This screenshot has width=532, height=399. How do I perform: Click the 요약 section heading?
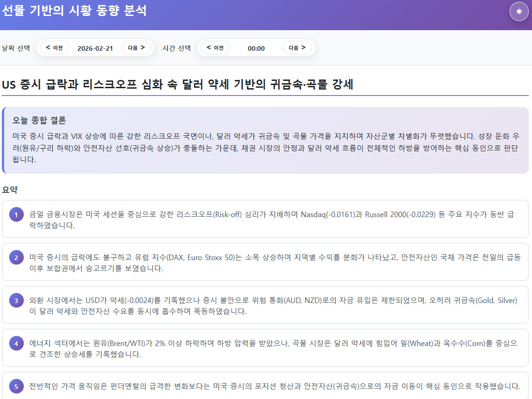pyautogui.click(x=10, y=189)
